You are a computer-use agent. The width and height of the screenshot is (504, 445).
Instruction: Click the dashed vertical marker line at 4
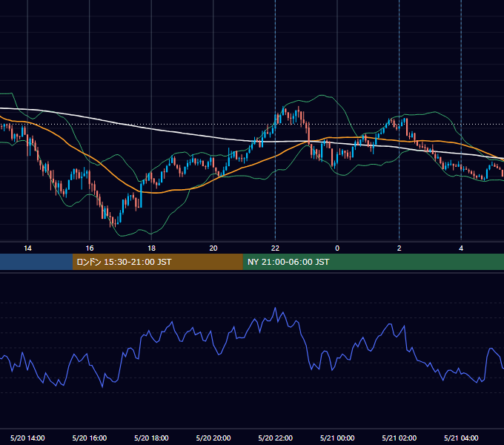(x=461, y=120)
